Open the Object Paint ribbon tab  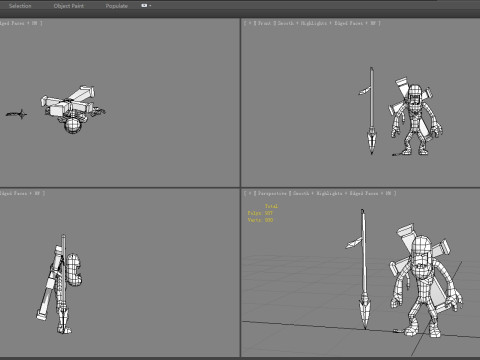69,6
